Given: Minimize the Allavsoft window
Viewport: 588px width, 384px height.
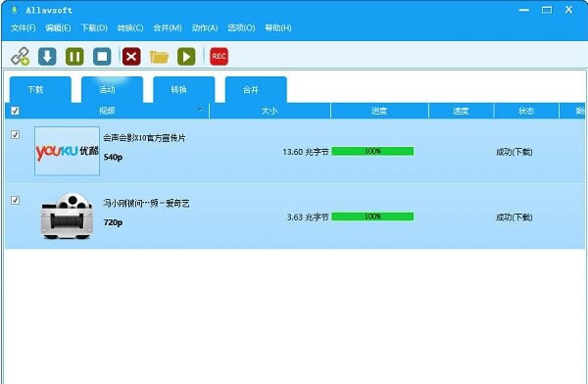Looking at the screenshot, I should (x=524, y=10).
